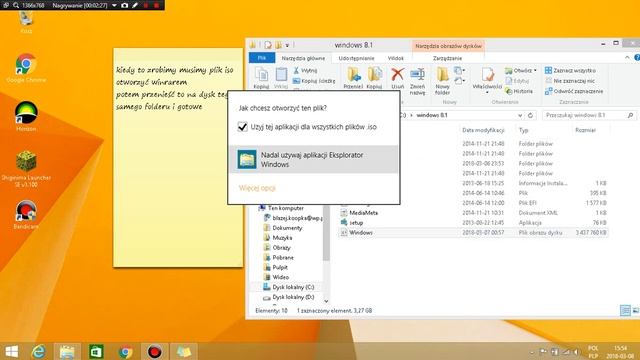The width and height of the screenshot is (640, 360).
Task: Select the Horizon desktop shortcut
Action: pyautogui.click(x=26, y=116)
